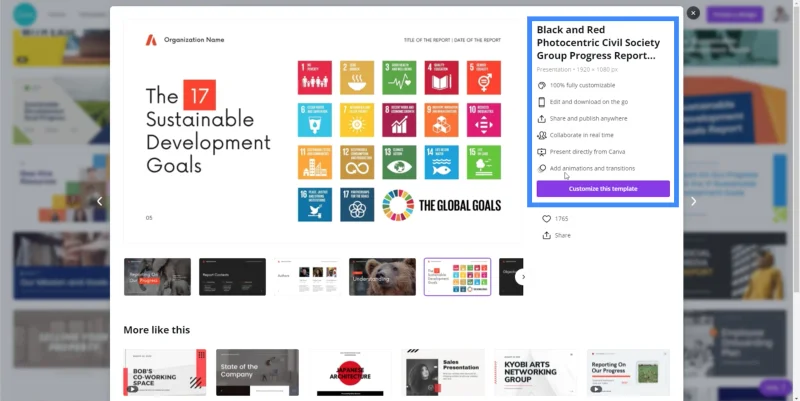800x401 pixels.
Task: Click the SDG 16 Peace dove tile
Action: point(315,205)
